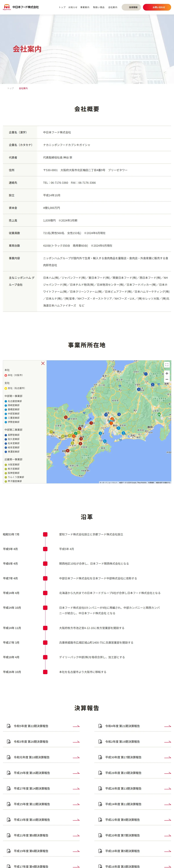Click the document icon for 令和4年度 第21期決算報告
The image size is (174, 868).
point(100,726)
